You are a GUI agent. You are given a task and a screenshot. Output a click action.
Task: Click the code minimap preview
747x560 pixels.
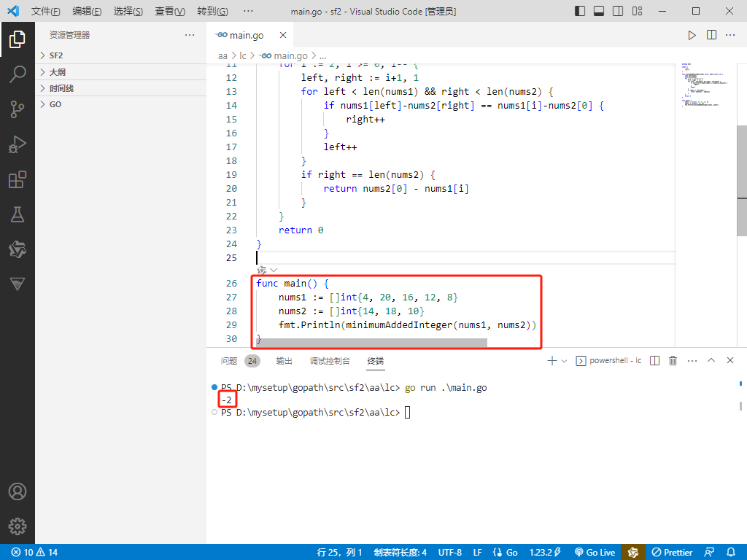[706, 85]
